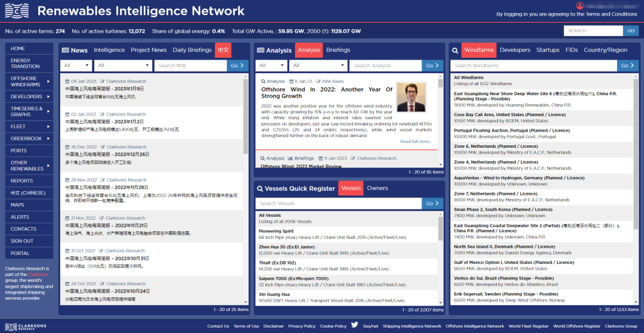Open the red Clarksons link in sidebar text
Viewport: 644px width, 333px height.
click(38, 275)
